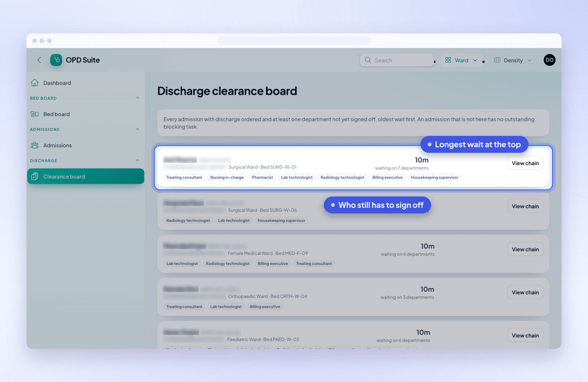This screenshot has height=382, width=588.
Task: View chain for Bed PAED-W-02
Action: click(525, 335)
